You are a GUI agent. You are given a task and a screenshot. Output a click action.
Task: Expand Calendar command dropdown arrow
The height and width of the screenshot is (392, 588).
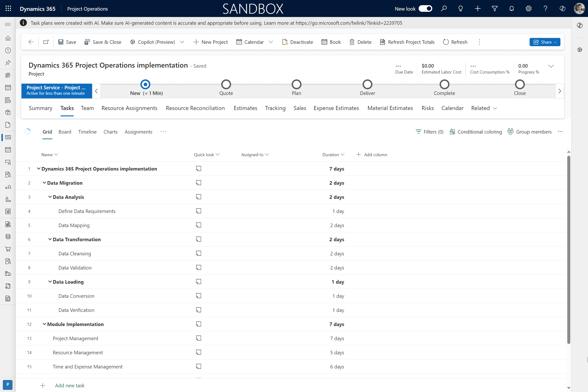271,42
